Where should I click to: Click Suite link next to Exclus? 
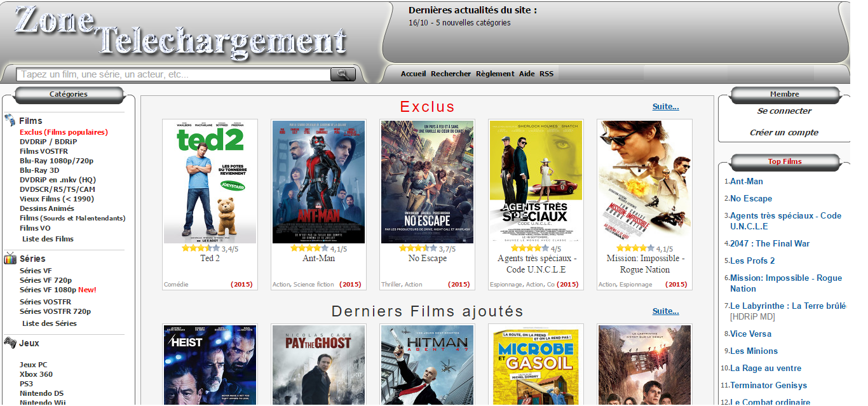pos(665,107)
